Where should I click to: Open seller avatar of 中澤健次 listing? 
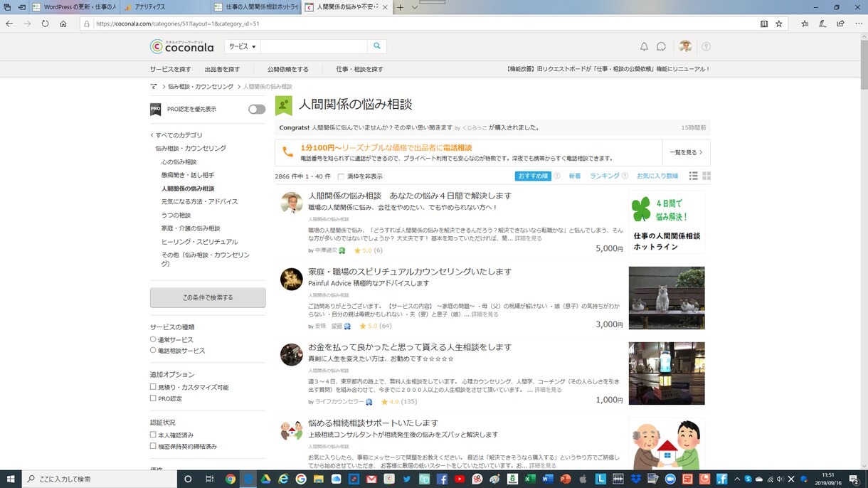tap(291, 203)
